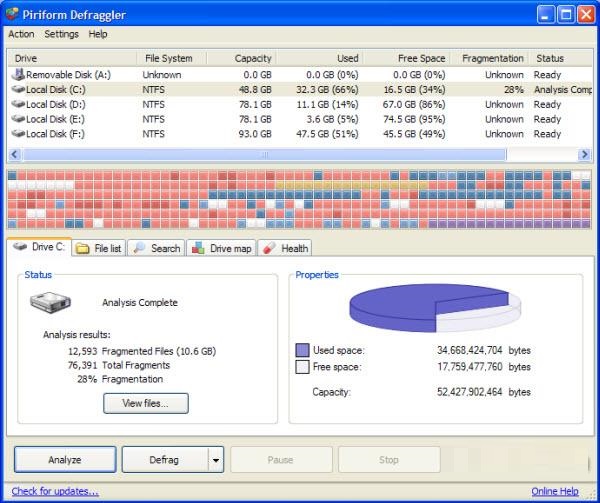Click the Drive map tab icon

(198, 248)
